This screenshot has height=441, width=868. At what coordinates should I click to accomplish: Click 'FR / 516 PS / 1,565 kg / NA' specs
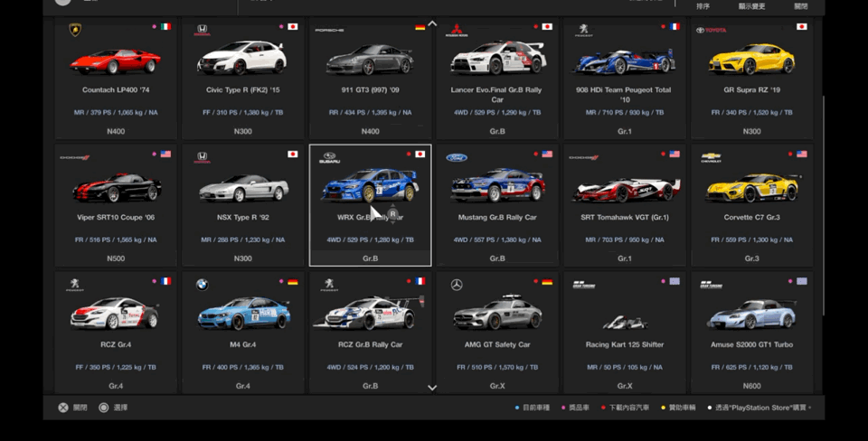pyautogui.click(x=116, y=239)
